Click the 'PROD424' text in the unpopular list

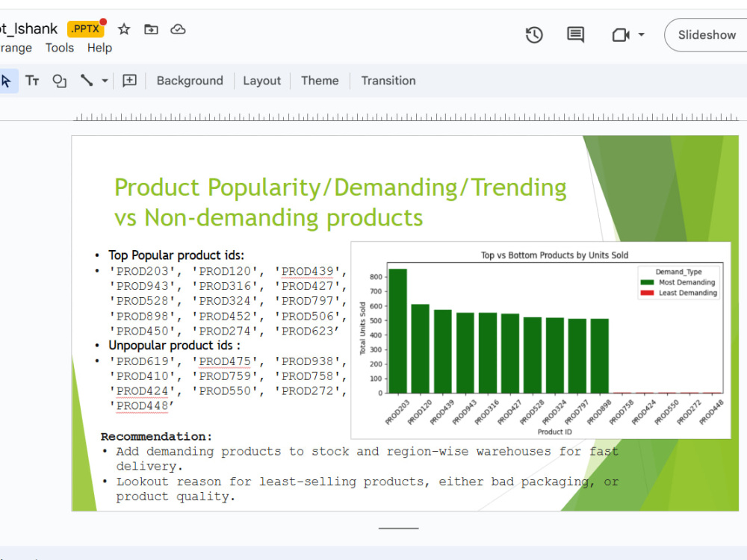[143, 391]
